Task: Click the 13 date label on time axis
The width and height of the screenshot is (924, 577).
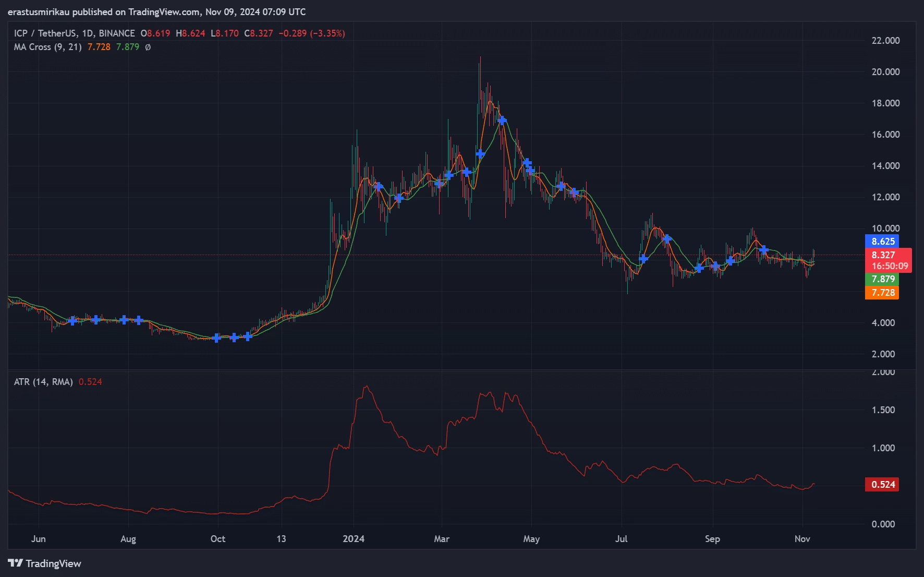Action: pyautogui.click(x=281, y=539)
